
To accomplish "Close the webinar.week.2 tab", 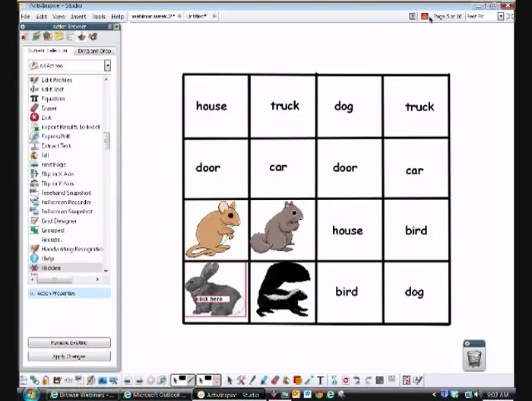I will point(179,16).
